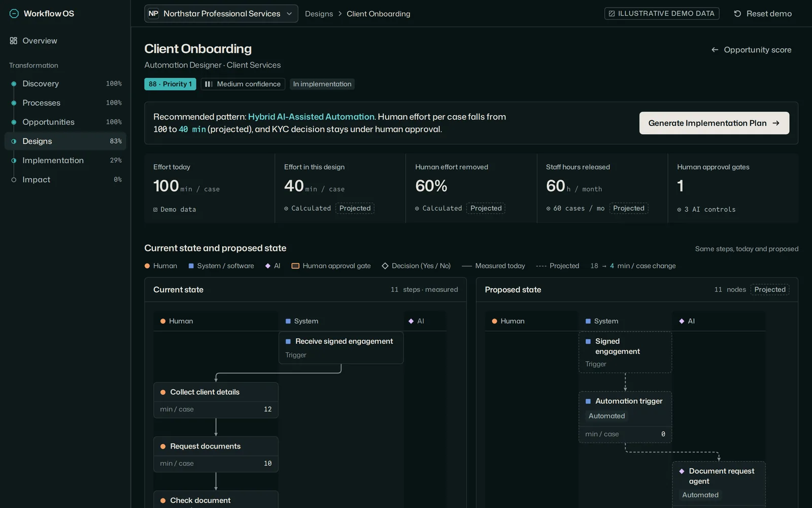Select the Request documents step
Viewport: 812px width, 508px height.
[x=216, y=454]
